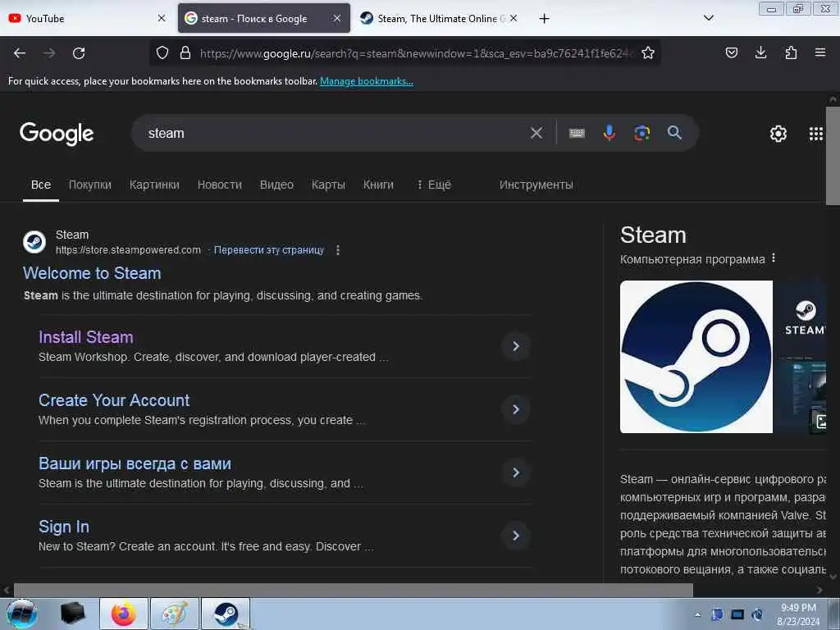This screenshot has height=630, width=840.
Task: Open Google quick settings gear
Action: point(778,134)
